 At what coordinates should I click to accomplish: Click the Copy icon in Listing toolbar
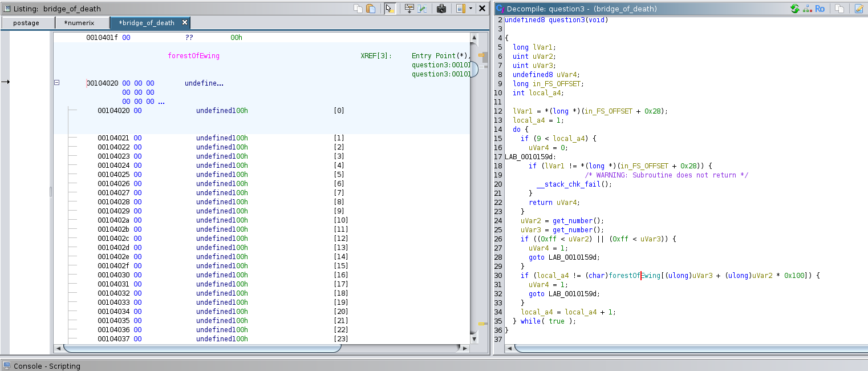[x=358, y=9]
